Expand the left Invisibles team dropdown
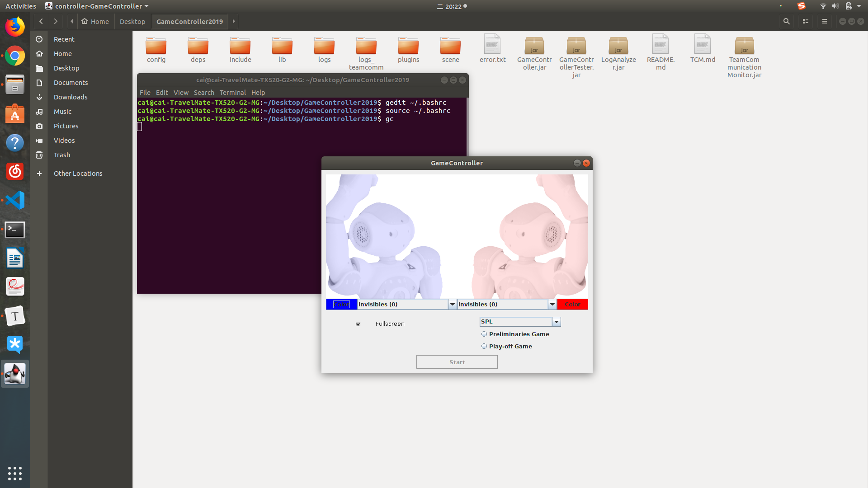Image resolution: width=868 pixels, height=488 pixels. (x=452, y=305)
